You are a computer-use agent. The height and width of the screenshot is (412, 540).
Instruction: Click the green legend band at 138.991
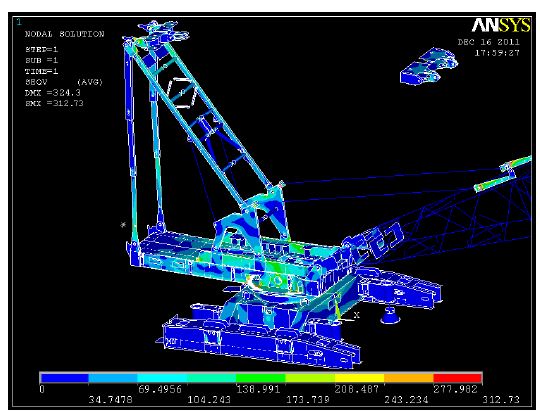[261, 378]
